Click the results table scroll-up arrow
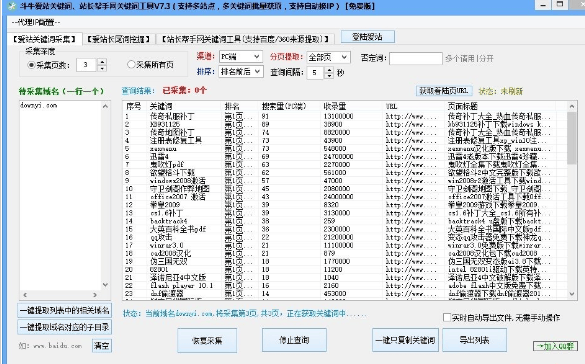 coord(572,107)
